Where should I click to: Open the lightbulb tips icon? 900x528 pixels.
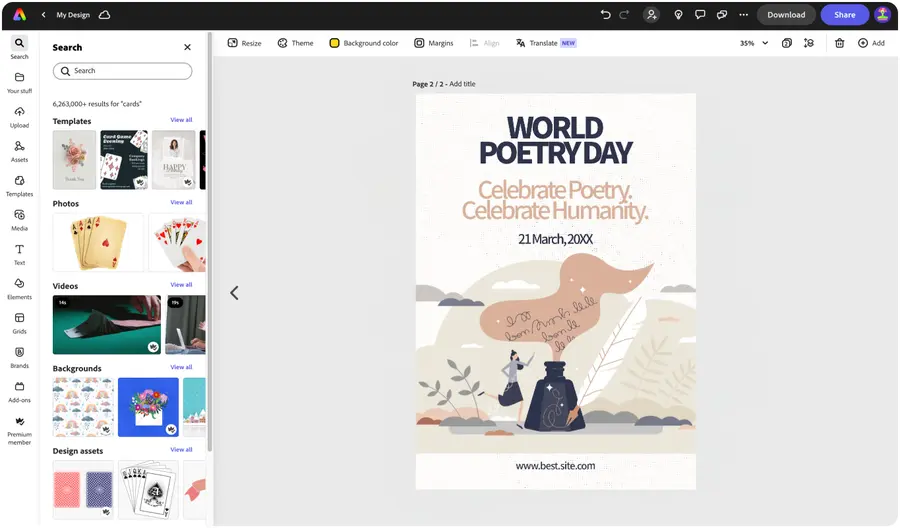(x=678, y=15)
